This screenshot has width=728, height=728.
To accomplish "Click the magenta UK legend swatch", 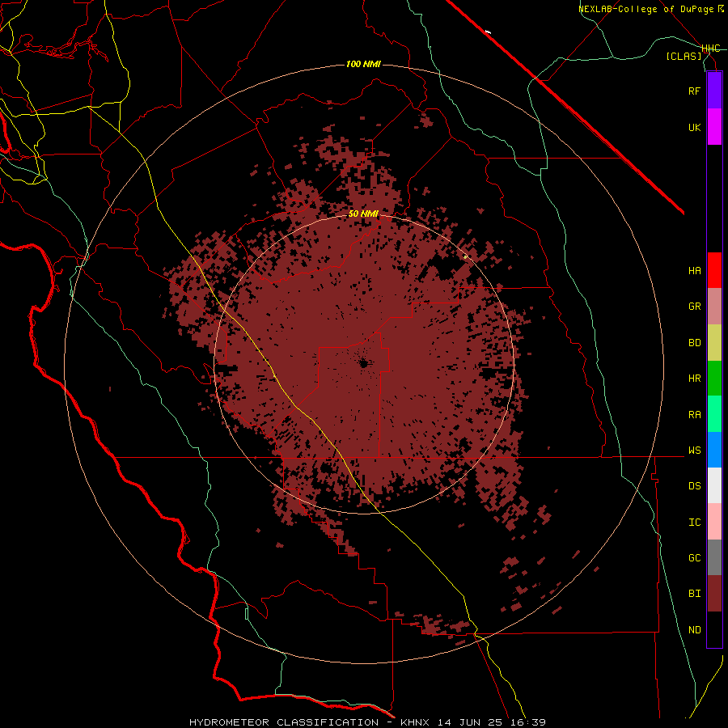I will pos(714,127).
